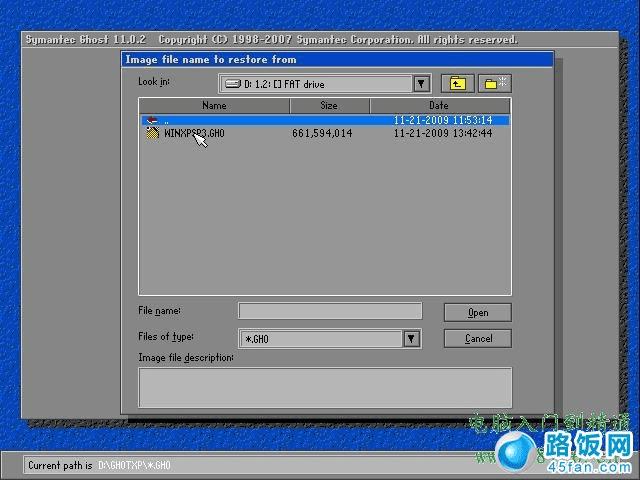
Task: Click the Image file name to restore from title
Action: click(x=211, y=60)
